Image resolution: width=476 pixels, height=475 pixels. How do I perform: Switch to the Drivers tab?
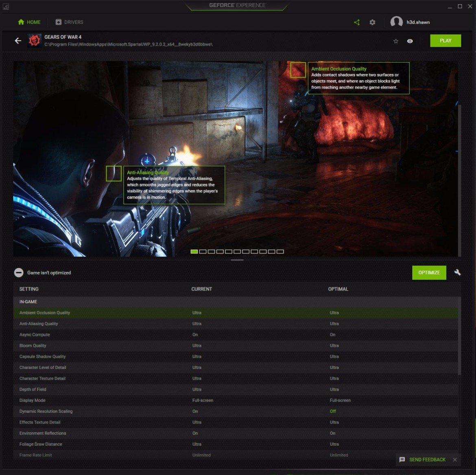(x=69, y=22)
